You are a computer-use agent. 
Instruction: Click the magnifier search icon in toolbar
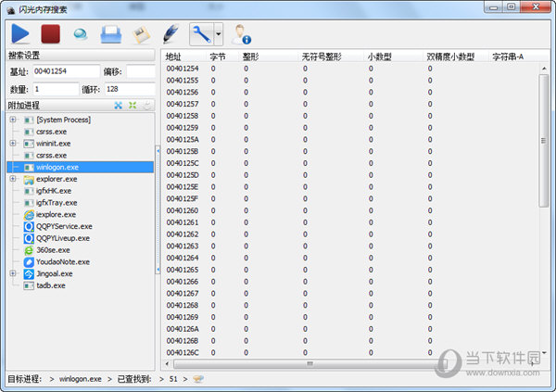coord(81,34)
